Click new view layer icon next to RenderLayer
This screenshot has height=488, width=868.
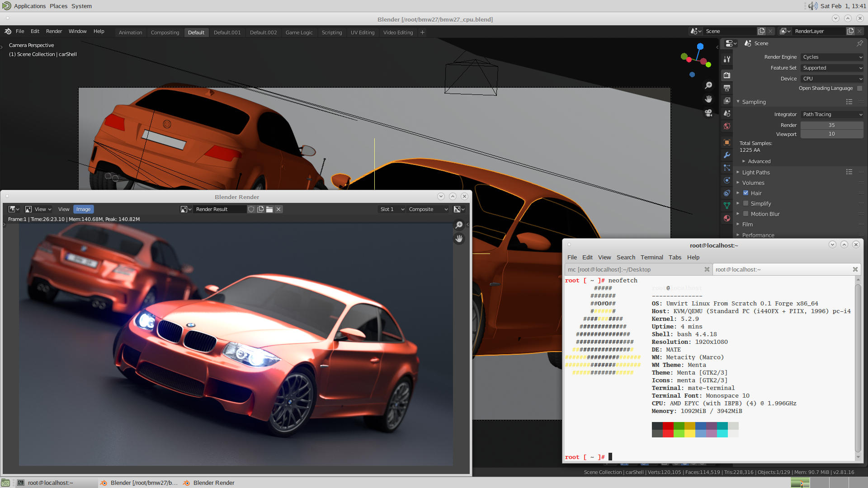point(850,31)
